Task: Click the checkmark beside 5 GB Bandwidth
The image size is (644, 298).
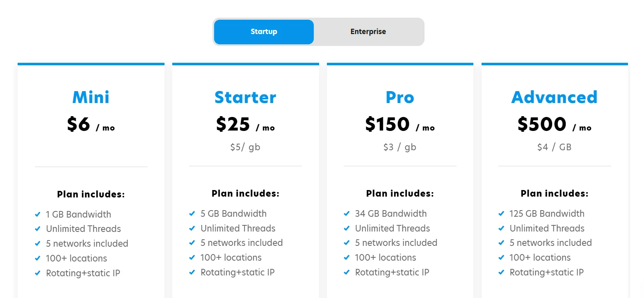Action: [192, 213]
